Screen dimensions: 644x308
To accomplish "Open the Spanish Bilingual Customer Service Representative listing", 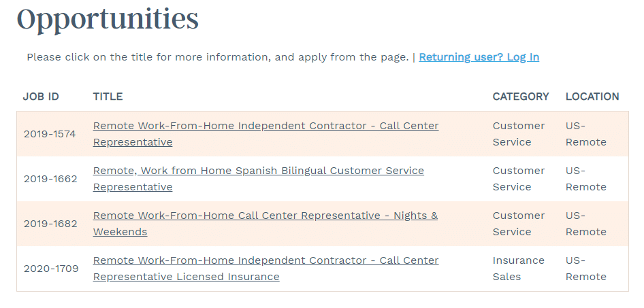I will click(x=258, y=171).
